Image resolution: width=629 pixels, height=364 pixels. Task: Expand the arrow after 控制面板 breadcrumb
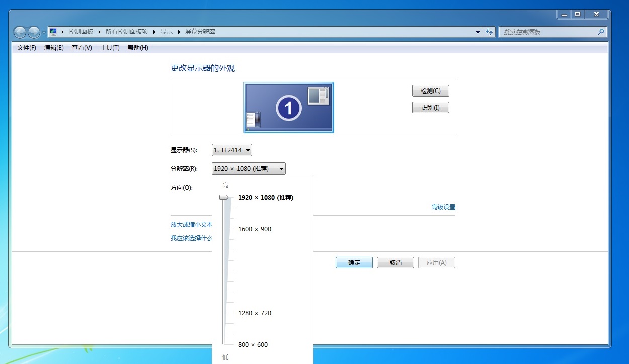[99, 32]
